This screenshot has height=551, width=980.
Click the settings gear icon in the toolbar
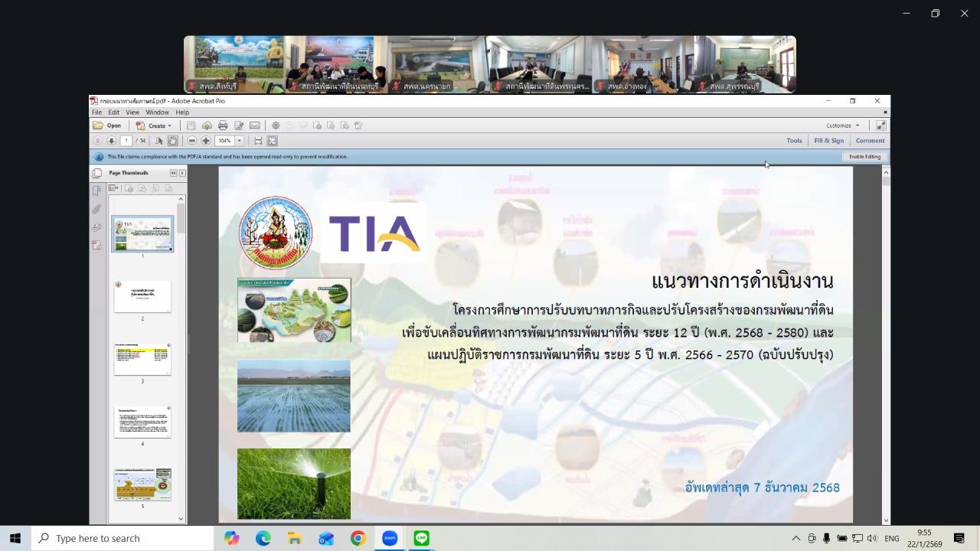click(276, 126)
